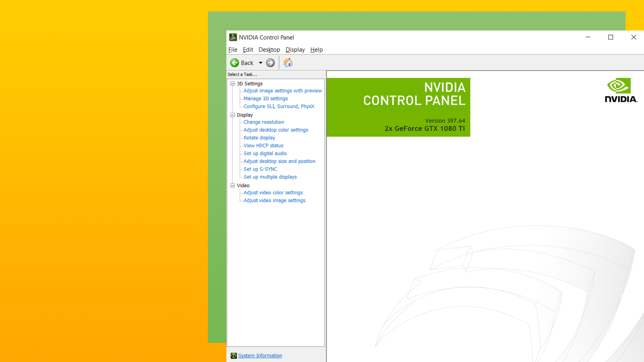Open Adjust video color settings
This screenshot has height=362, width=644.
(x=273, y=193)
